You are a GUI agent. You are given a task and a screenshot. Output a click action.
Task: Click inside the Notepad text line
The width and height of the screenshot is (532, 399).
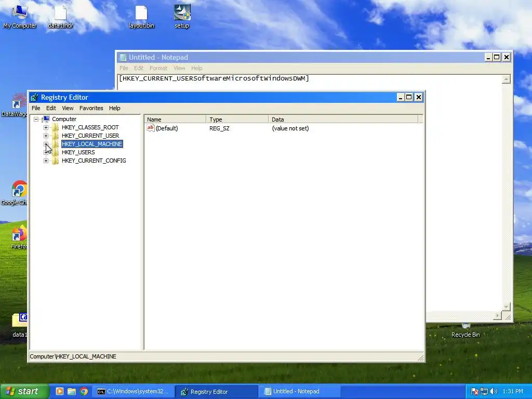[214, 78]
